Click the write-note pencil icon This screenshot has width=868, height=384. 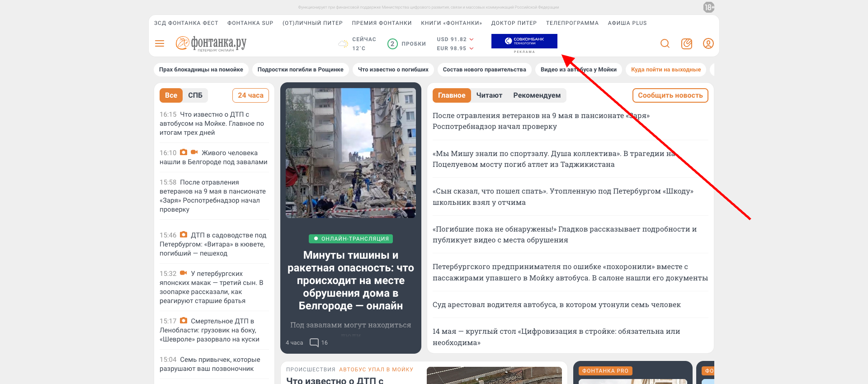tap(687, 43)
